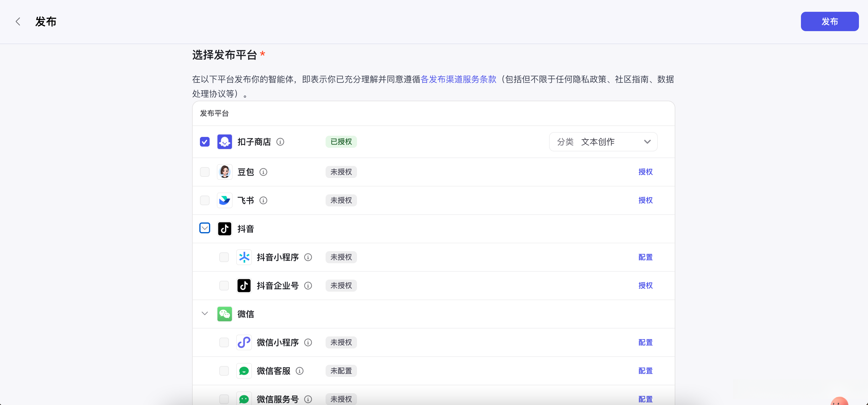This screenshot has width=868, height=405.
Task: Enable the 微信小程序 checkbox
Action: 224,342
